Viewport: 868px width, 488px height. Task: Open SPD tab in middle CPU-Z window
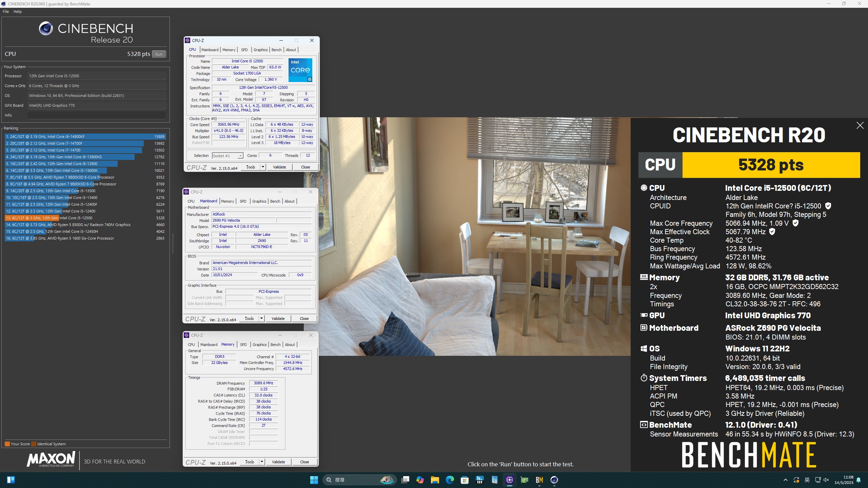pyautogui.click(x=243, y=201)
